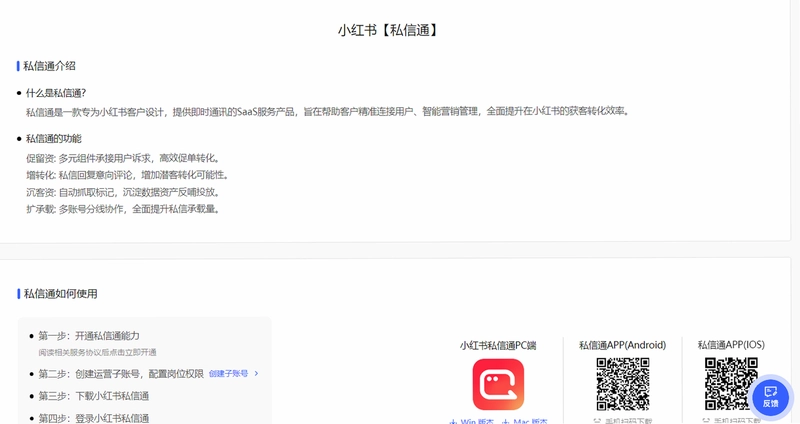
Task: Click the 沉客资 feature line
Action: pos(123,192)
